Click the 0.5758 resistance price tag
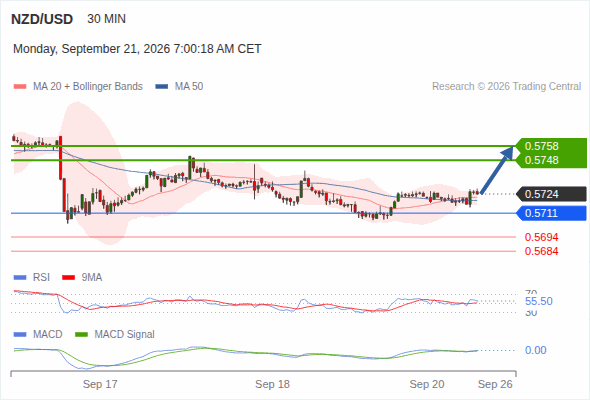Image resolution: width=590 pixels, height=400 pixels. pyautogui.click(x=551, y=146)
